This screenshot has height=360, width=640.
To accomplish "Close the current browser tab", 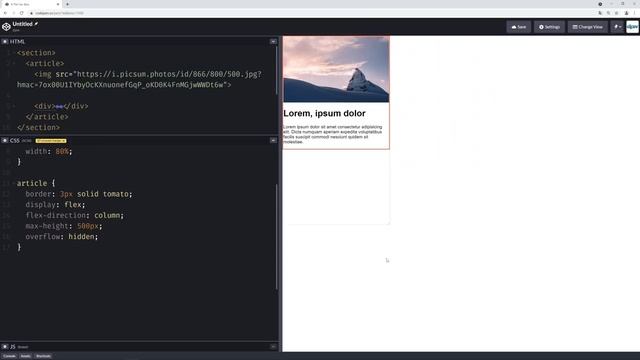I will click(58, 4).
